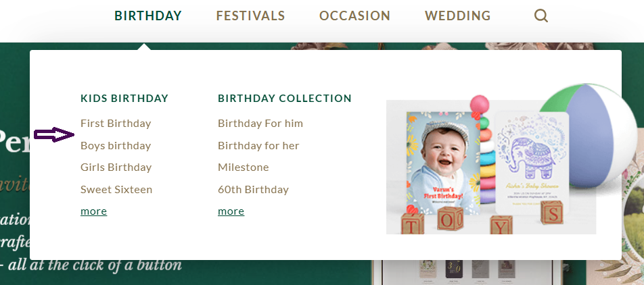
Task: Open Birthday for her collection
Action: tap(258, 146)
